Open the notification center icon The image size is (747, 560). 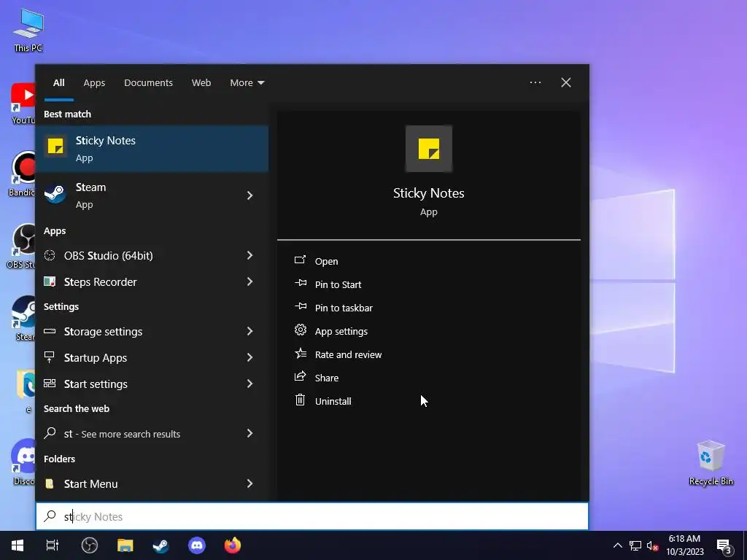pyautogui.click(x=724, y=545)
